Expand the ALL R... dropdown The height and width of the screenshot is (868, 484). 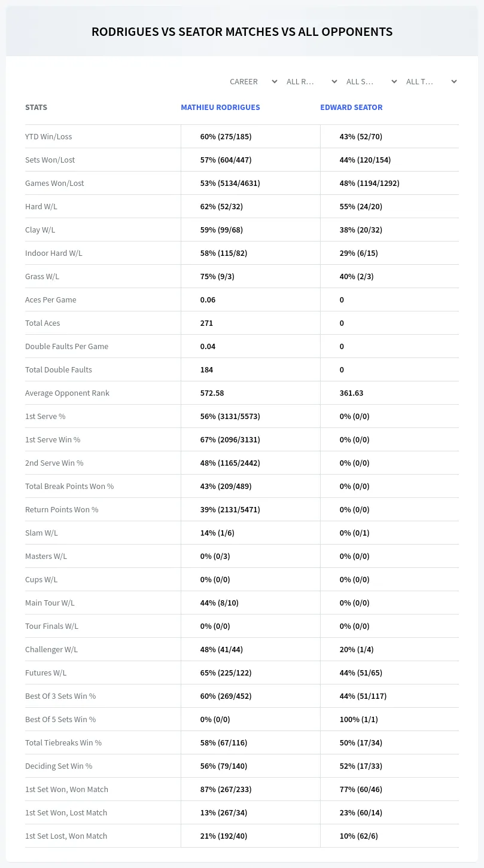coord(312,82)
